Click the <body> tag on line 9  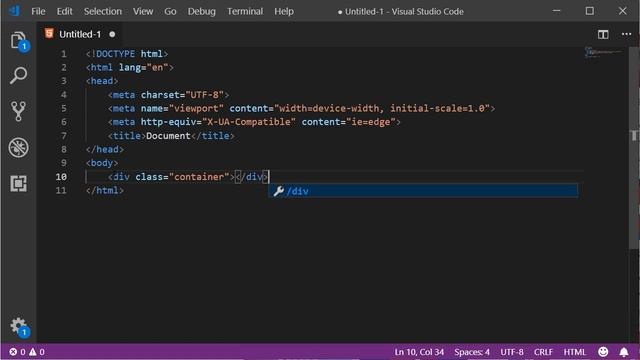point(102,163)
